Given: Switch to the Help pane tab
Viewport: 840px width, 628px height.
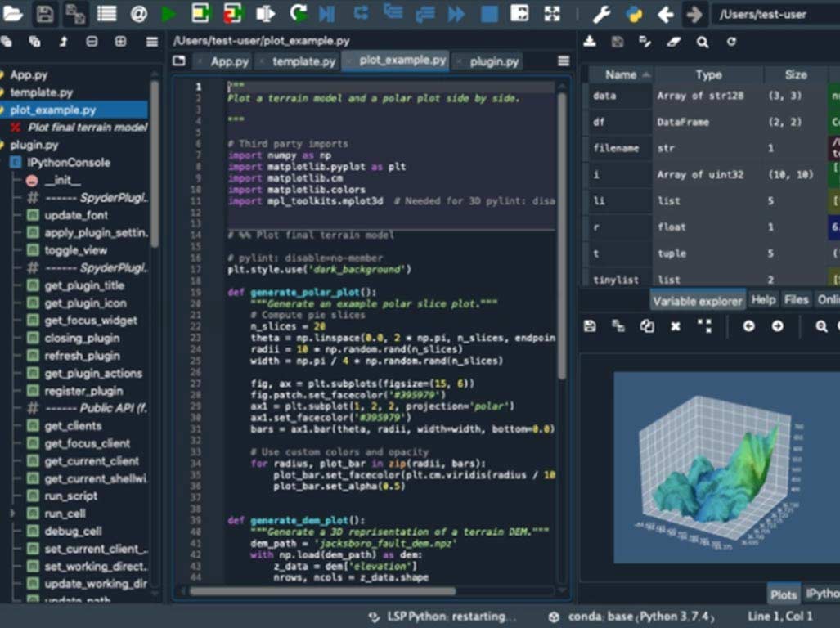Looking at the screenshot, I should coord(763,300).
